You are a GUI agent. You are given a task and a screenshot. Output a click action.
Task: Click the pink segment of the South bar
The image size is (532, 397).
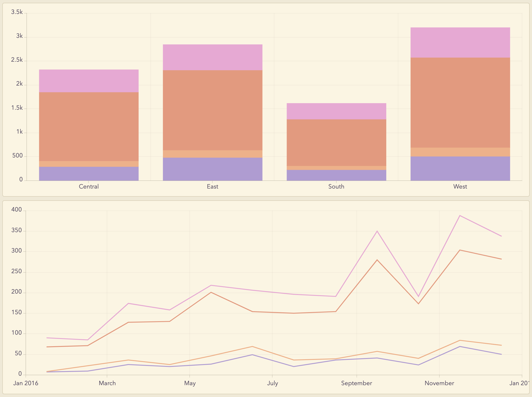click(x=337, y=112)
